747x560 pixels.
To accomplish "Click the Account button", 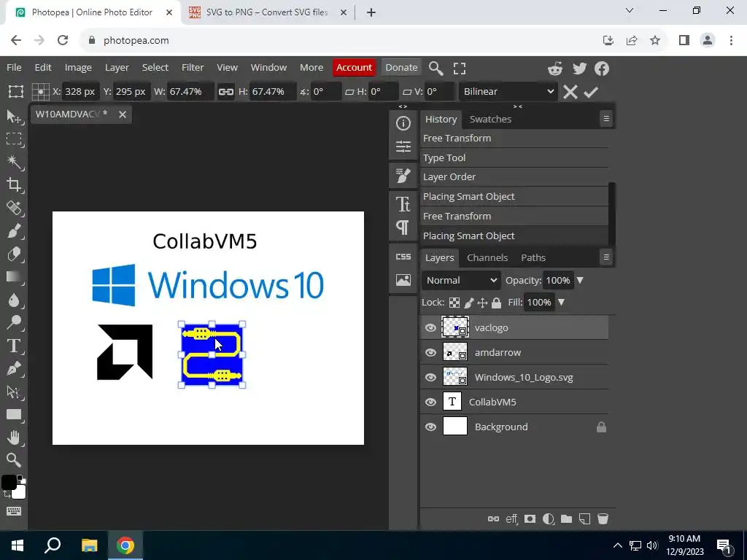I will point(354,68).
